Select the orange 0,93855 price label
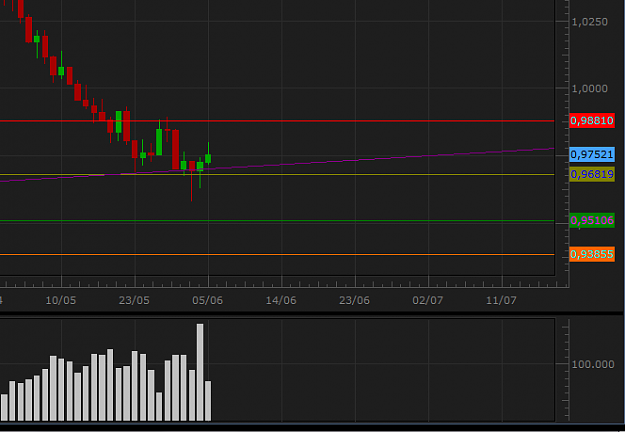Screen dimensions: 625x432 (592, 254)
